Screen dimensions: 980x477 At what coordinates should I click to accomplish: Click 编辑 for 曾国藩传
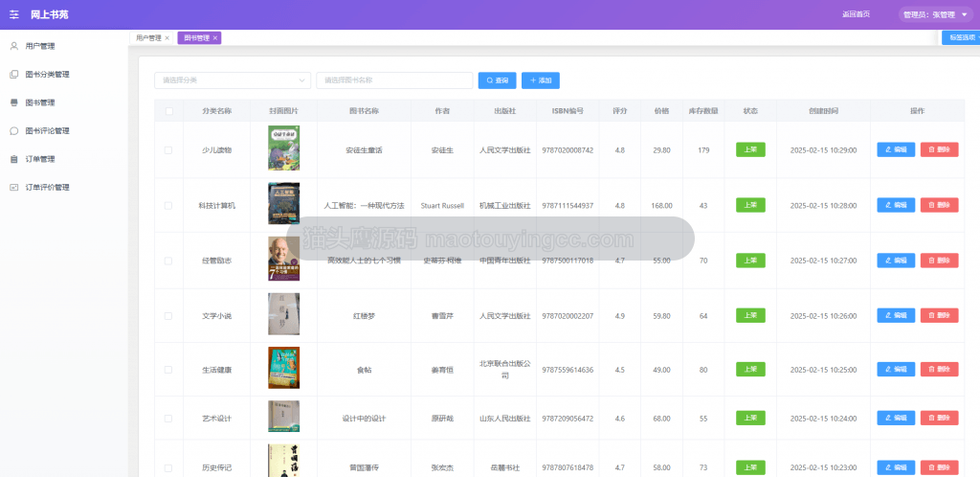point(896,467)
